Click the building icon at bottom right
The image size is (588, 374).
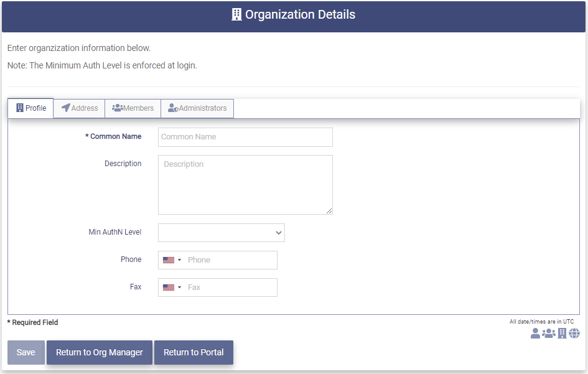point(562,333)
